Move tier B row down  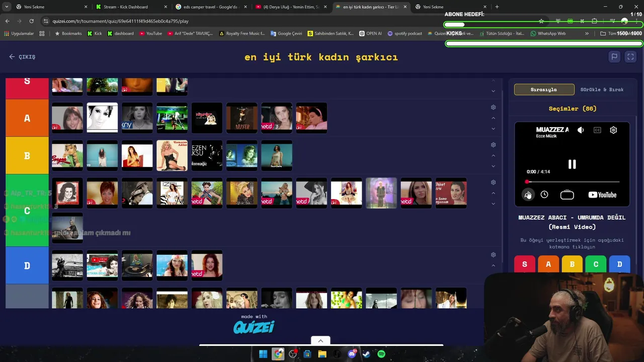[x=493, y=166]
